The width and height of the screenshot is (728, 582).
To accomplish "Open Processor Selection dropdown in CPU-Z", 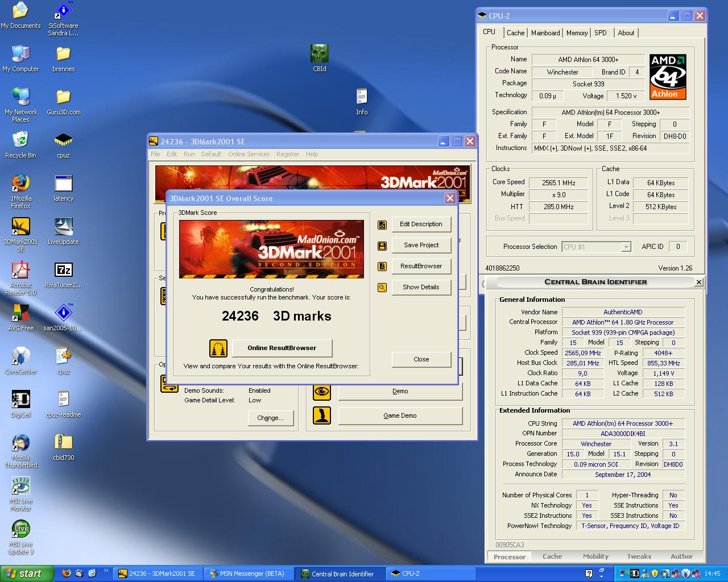I will click(x=597, y=247).
